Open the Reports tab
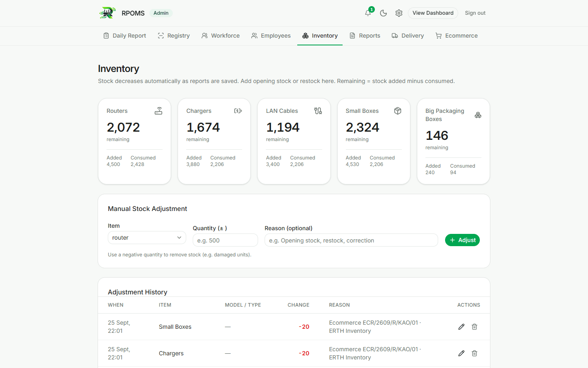This screenshot has height=368, width=588. tap(365, 36)
